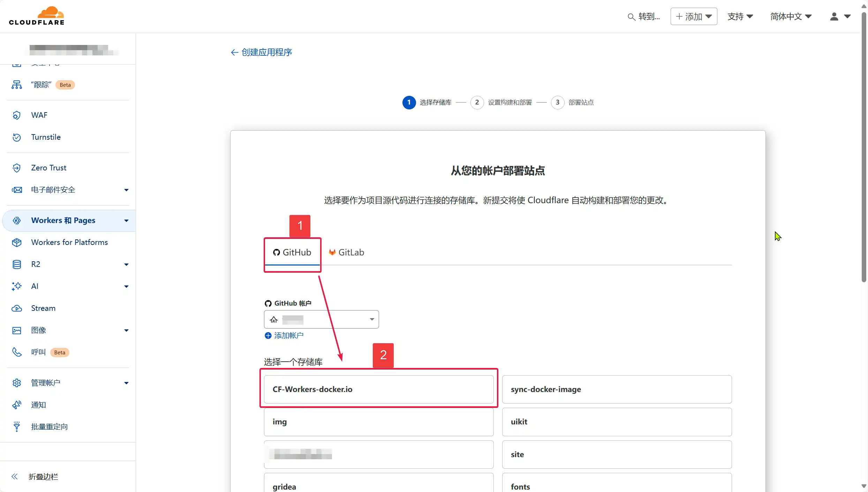Image resolution: width=868 pixels, height=492 pixels.
Task: Open the 简体中文 language dropdown
Action: [x=791, y=16]
